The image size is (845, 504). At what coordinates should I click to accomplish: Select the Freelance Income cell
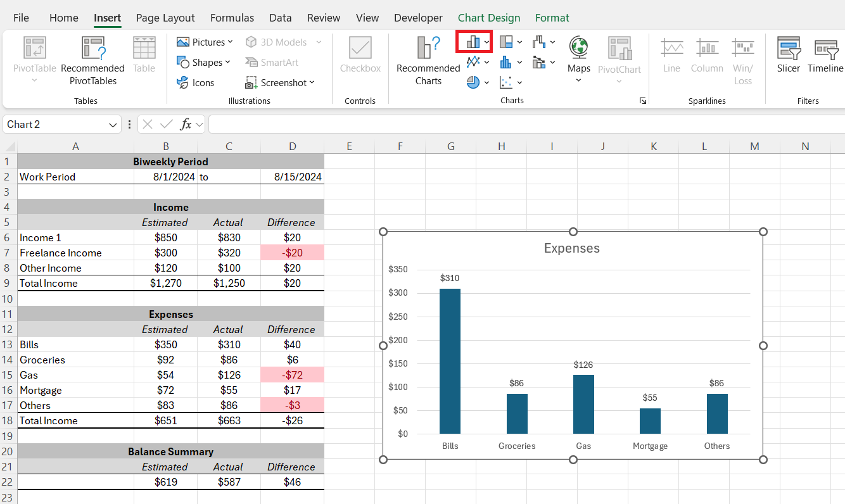pos(75,253)
